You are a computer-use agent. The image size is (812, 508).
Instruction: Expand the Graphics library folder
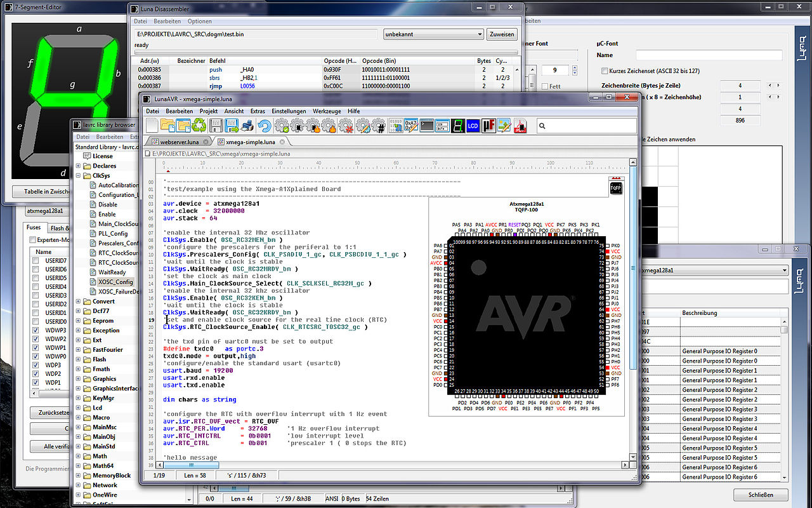79,379
